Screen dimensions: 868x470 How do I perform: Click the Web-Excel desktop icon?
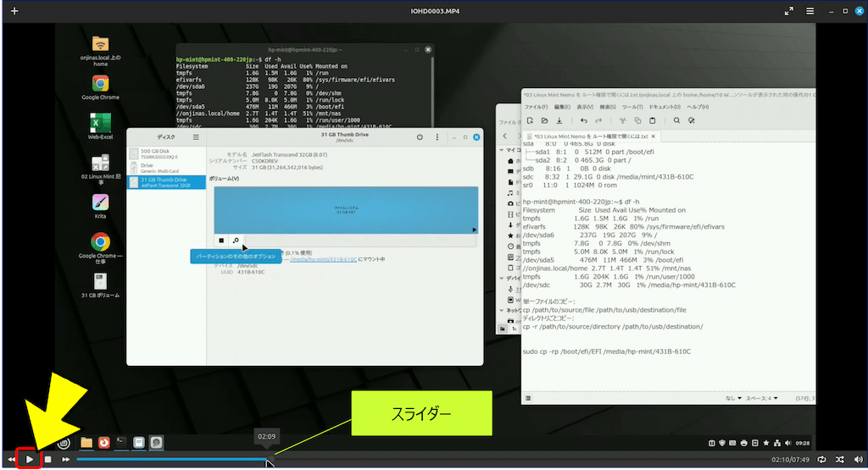(x=100, y=125)
